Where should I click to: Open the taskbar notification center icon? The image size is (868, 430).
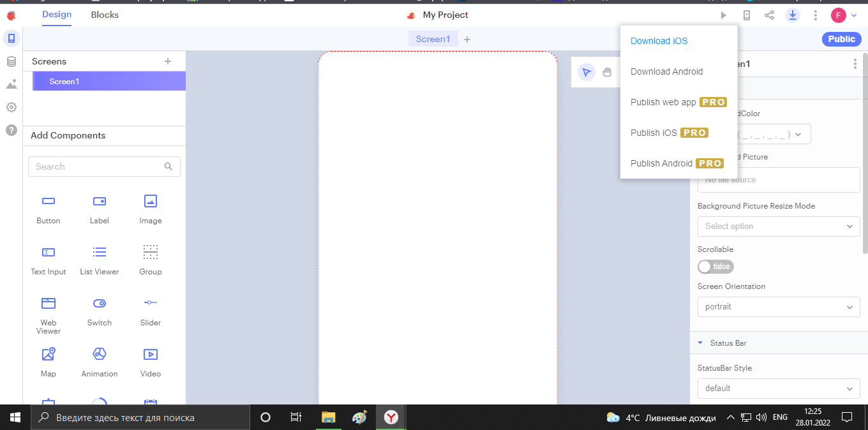pos(847,417)
